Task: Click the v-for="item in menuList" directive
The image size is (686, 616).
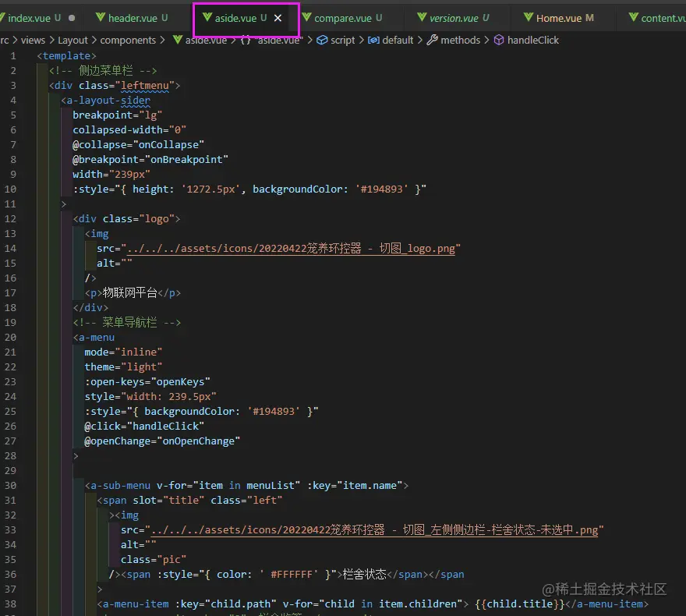Action: [228, 486]
